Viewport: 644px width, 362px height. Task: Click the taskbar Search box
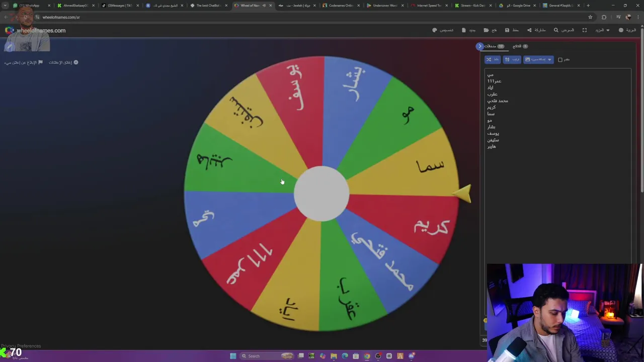click(267, 356)
